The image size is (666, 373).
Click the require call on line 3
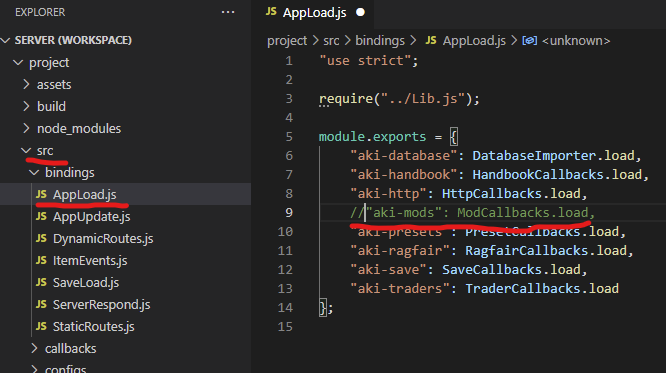point(399,99)
